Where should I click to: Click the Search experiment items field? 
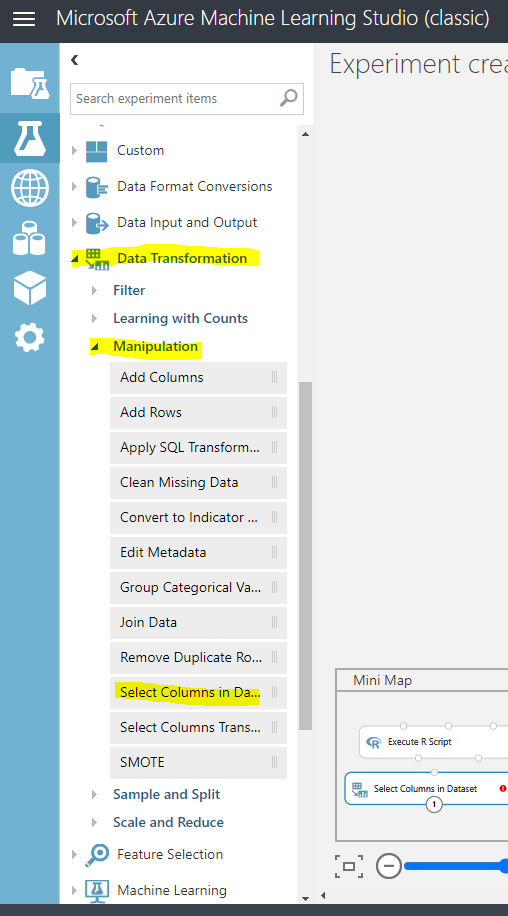pyautogui.click(x=175, y=98)
